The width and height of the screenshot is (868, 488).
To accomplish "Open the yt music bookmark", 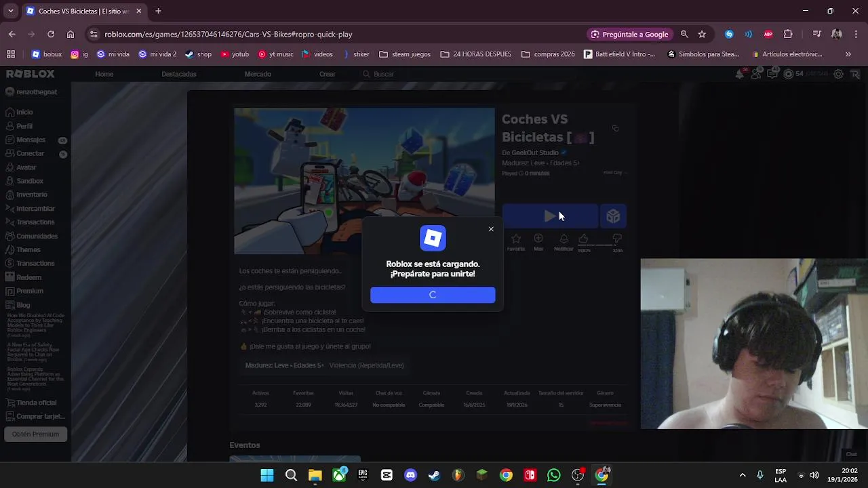I will pyautogui.click(x=275, y=54).
